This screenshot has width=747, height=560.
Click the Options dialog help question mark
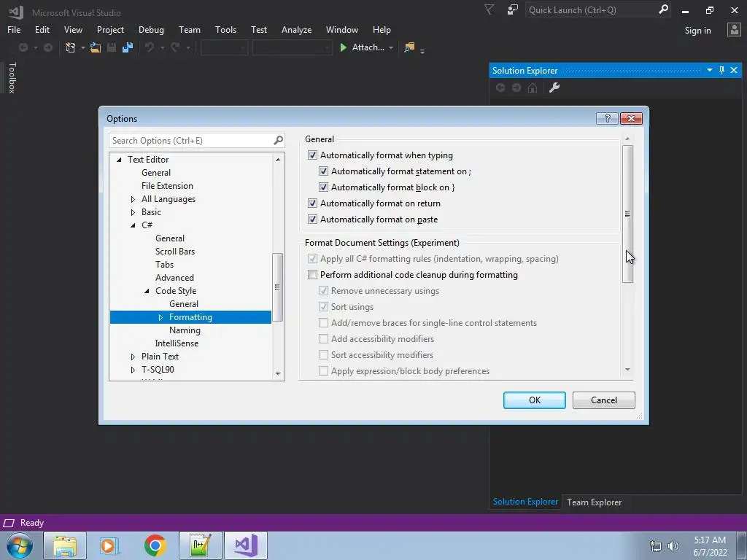(x=607, y=119)
